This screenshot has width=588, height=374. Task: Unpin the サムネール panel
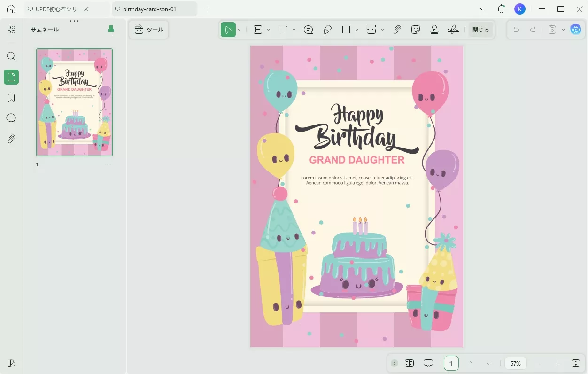[111, 30]
